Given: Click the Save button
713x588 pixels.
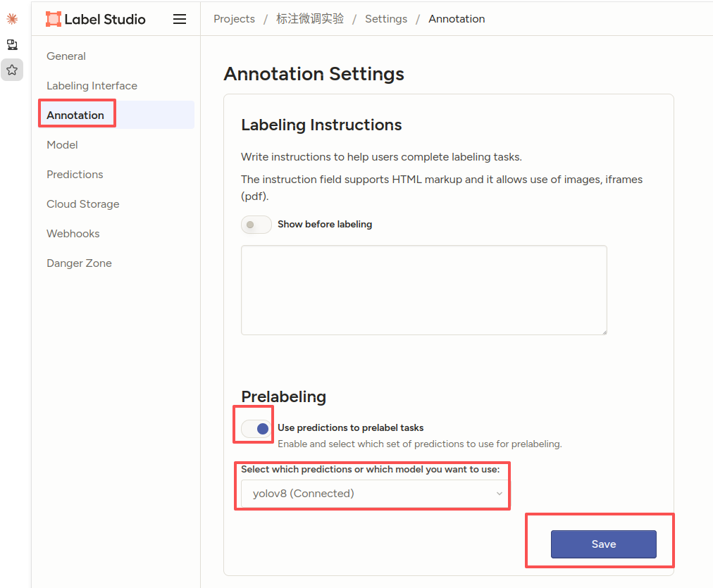Looking at the screenshot, I should [x=603, y=544].
